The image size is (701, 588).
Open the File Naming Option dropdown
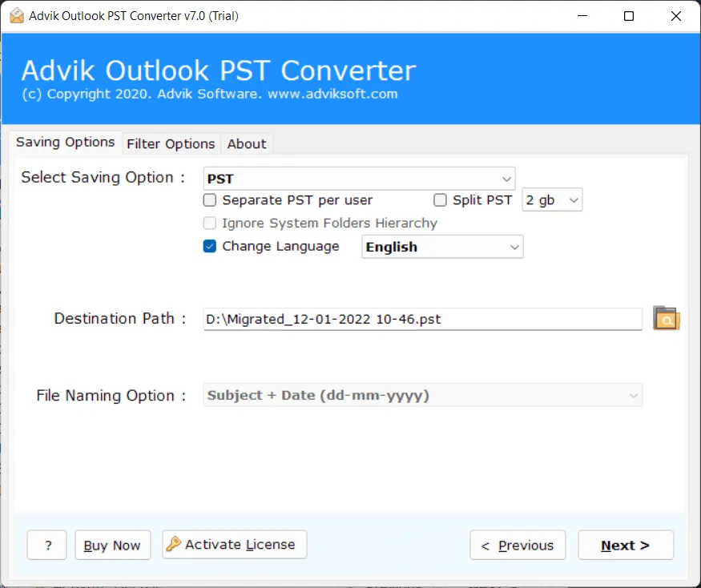point(422,395)
